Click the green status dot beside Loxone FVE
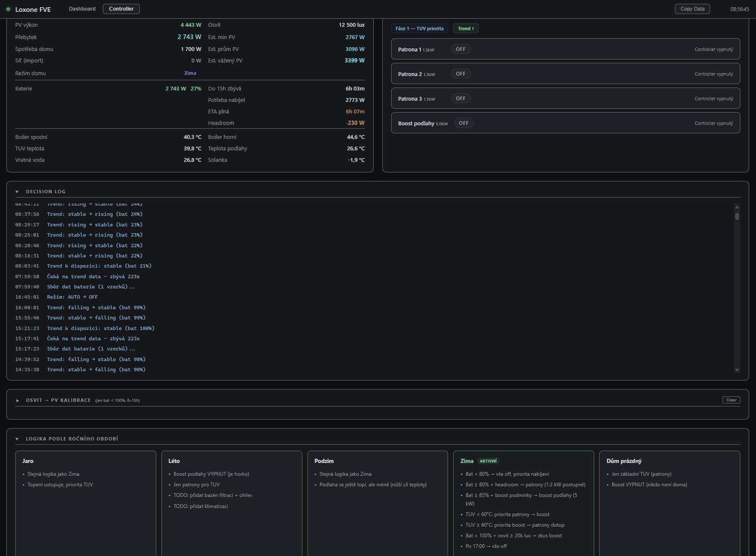 [x=8, y=9]
